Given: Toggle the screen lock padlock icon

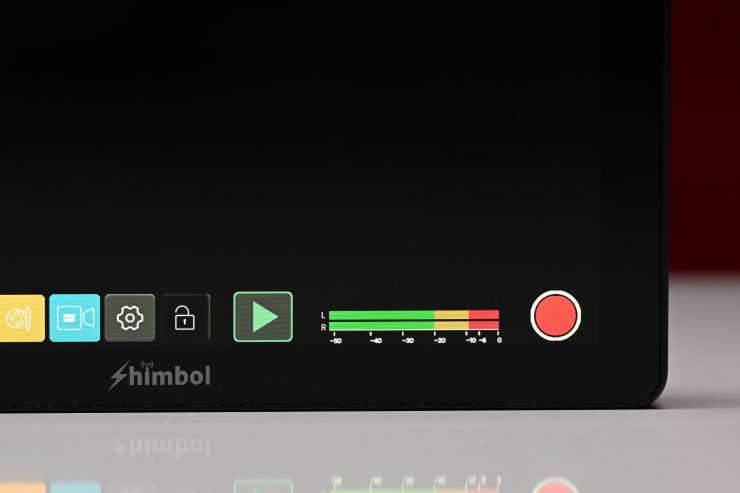Looking at the screenshot, I should [x=185, y=318].
